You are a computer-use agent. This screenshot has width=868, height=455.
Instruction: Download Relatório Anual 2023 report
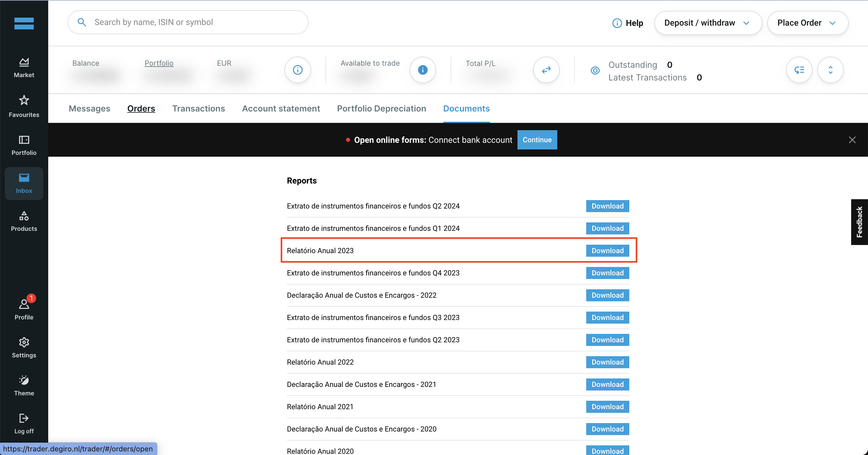click(607, 251)
